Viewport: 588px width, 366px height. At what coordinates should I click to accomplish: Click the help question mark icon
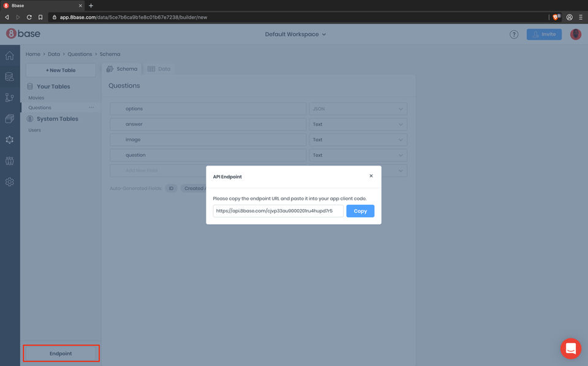click(514, 34)
